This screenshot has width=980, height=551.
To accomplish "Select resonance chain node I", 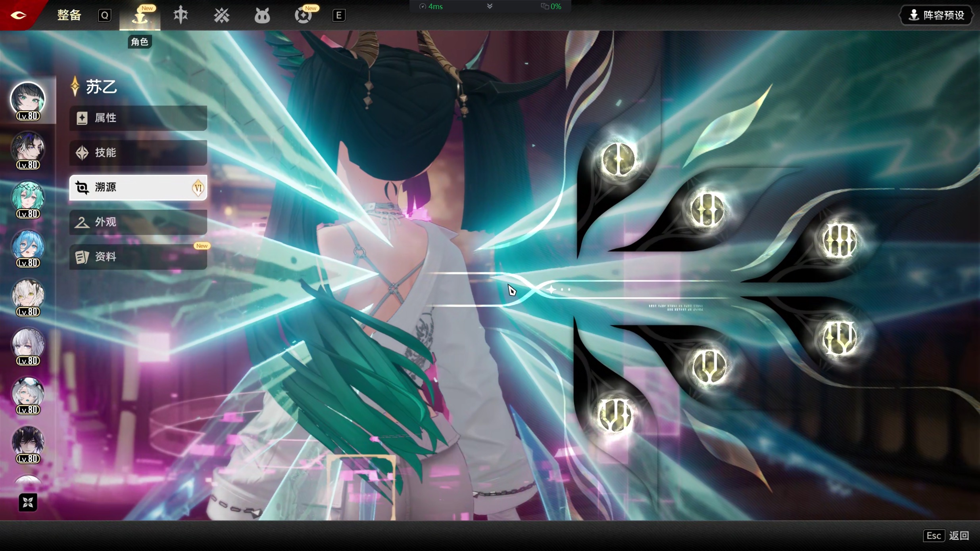I will tap(618, 159).
